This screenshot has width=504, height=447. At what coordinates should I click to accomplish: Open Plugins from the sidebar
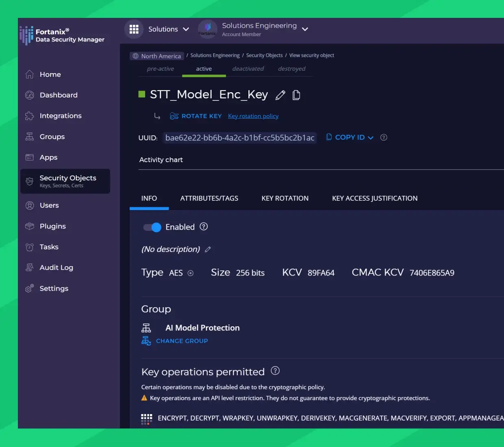tap(52, 226)
